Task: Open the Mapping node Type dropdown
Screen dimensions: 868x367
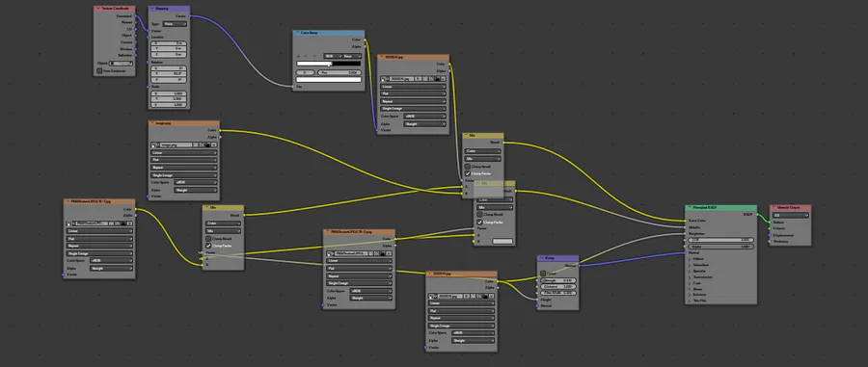Action: tap(175, 24)
